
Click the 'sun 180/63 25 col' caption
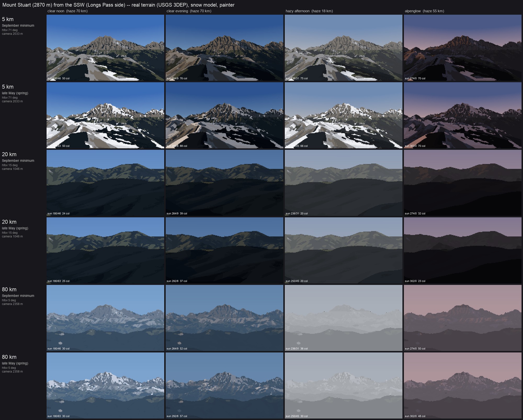(59, 281)
